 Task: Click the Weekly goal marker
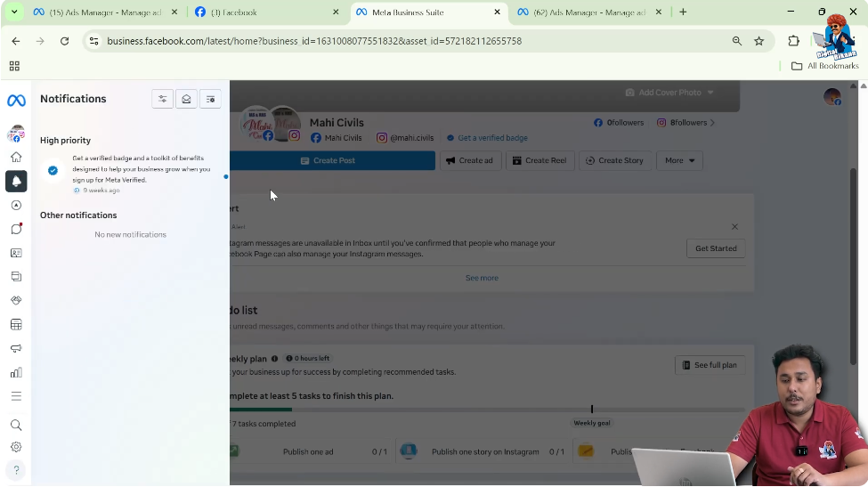(592, 424)
